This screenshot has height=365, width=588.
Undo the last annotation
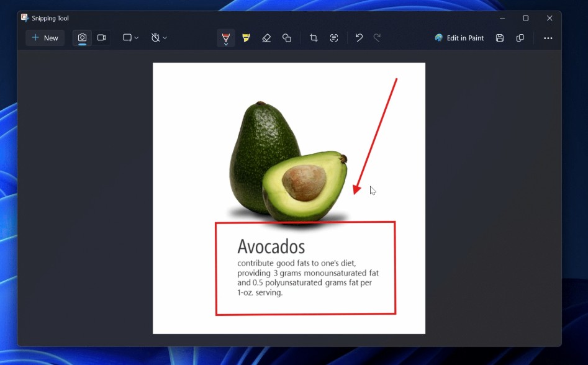coord(359,38)
